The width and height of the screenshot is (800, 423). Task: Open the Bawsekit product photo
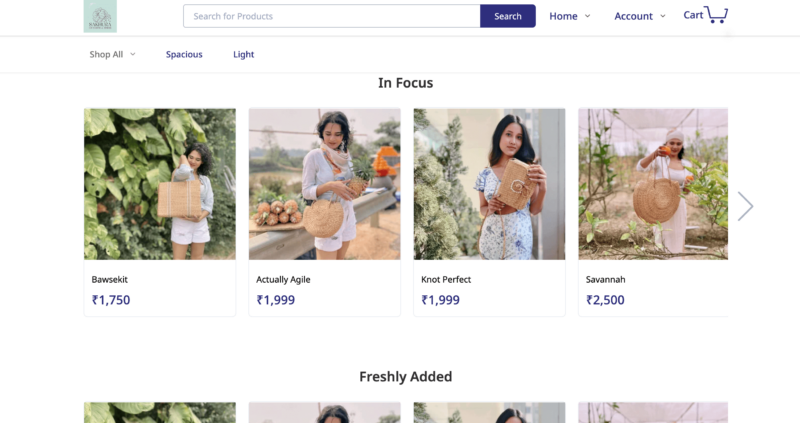pos(160,184)
